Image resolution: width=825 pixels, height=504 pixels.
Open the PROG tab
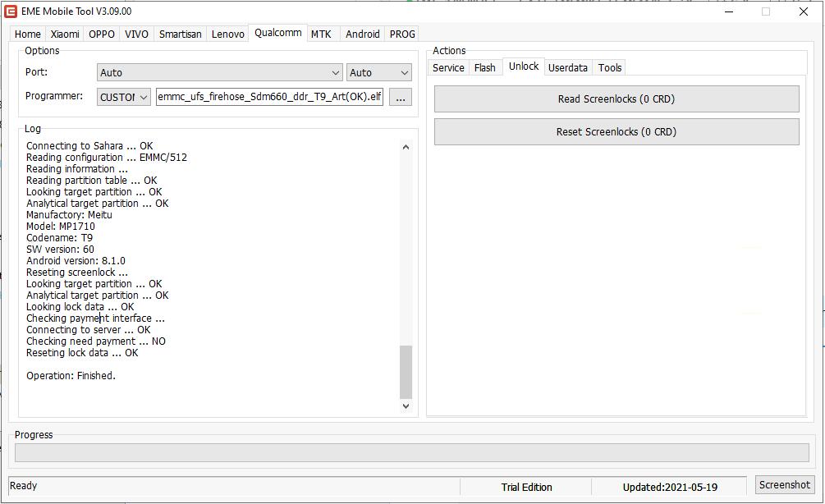coord(402,34)
